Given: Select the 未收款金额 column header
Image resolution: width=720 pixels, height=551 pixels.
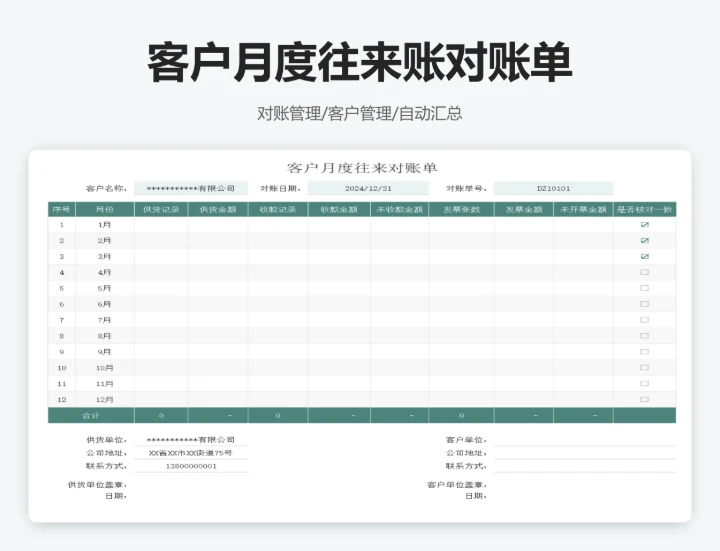Looking at the screenshot, I should 399,209.
